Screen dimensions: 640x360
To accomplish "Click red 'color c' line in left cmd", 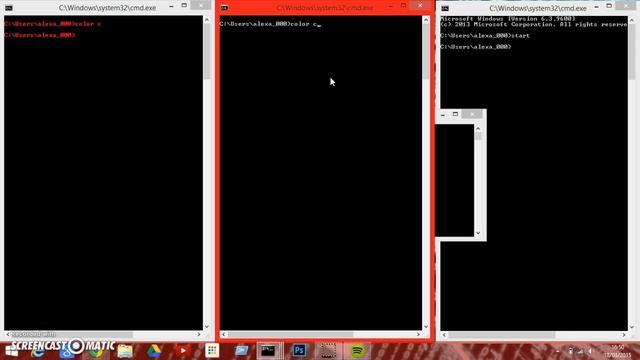I will [53, 24].
